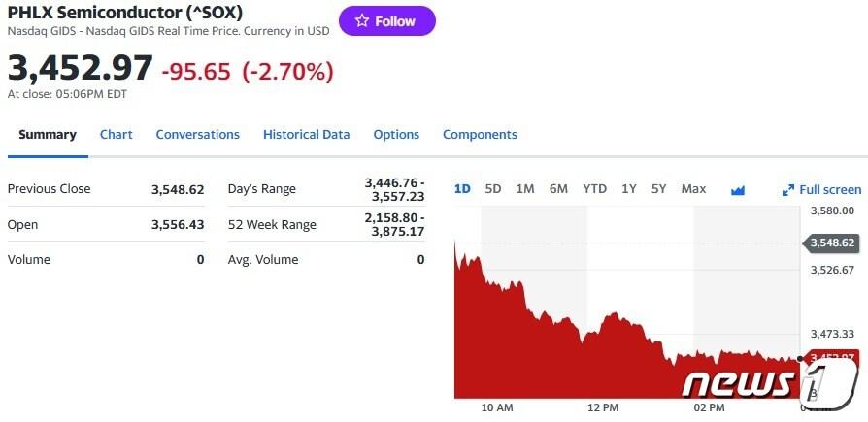Click the Full screen expand arrows icon
Image resolution: width=868 pixels, height=422 pixels.
click(788, 190)
